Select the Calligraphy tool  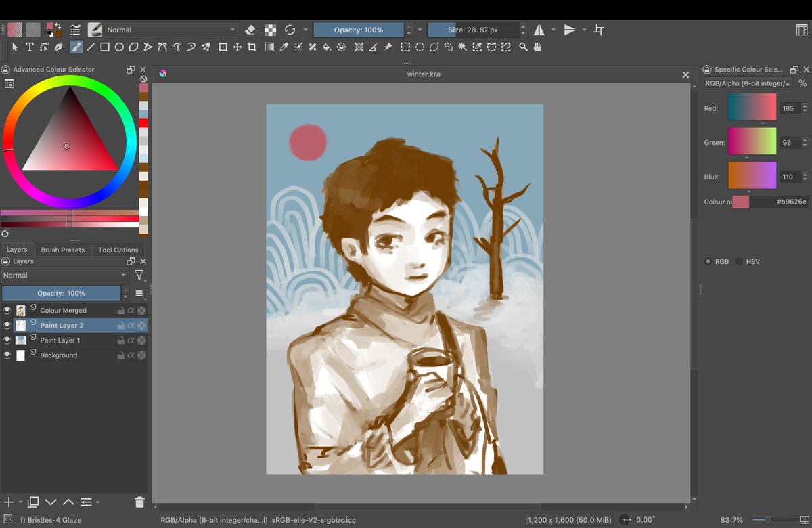coord(59,47)
